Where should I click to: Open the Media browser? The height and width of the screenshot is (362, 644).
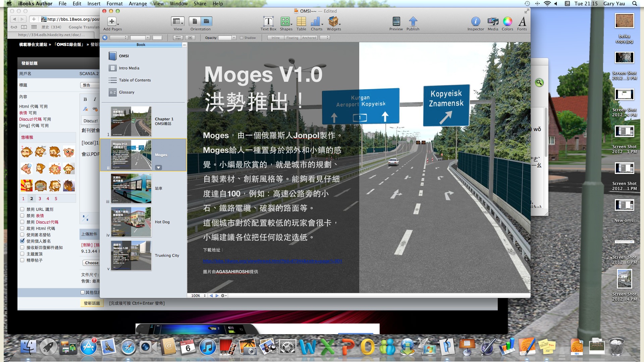(x=493, y=22)
